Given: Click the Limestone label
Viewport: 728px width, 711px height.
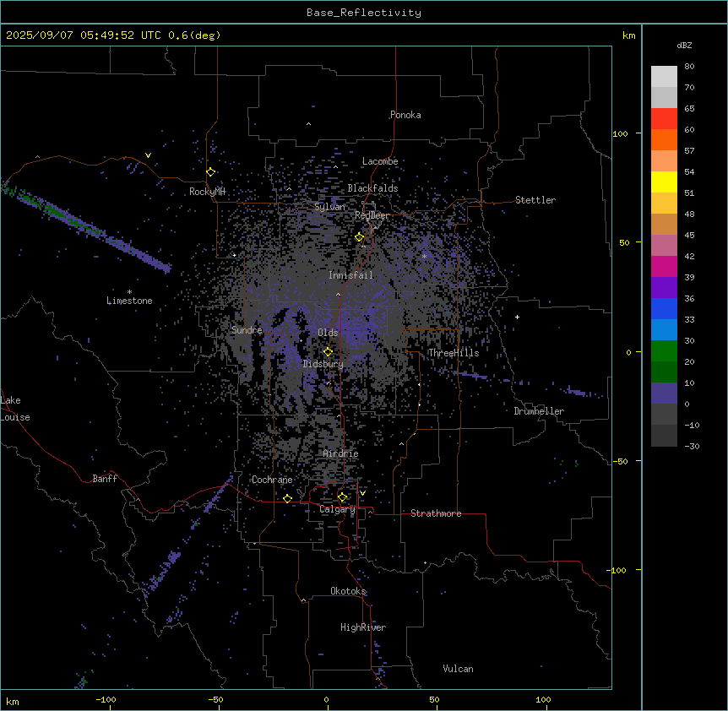Looking at the screenshot, I should 129,301.
